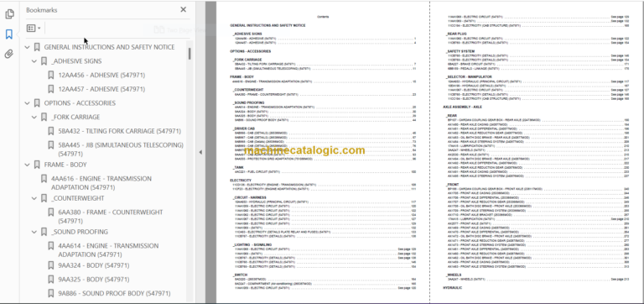Collapse the _COUNTERWEIGHT bookmark node
The width and height of the screenshot is (644, 304).
point(34,198)
